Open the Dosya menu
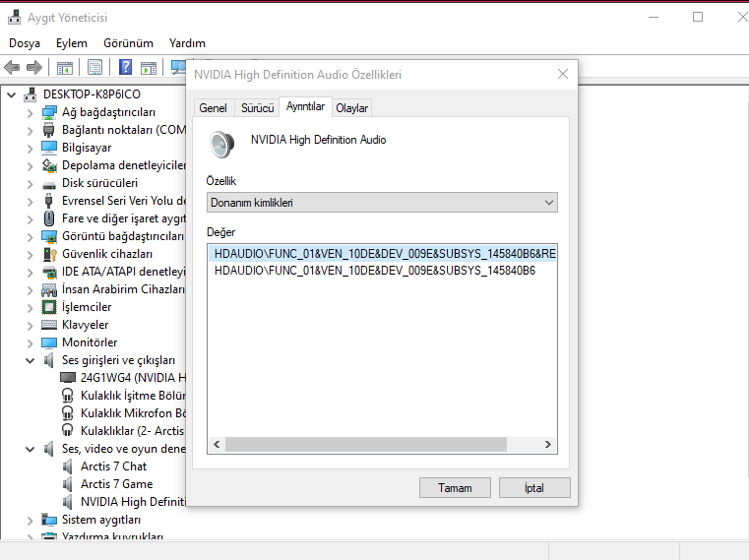 click(25, 43)
